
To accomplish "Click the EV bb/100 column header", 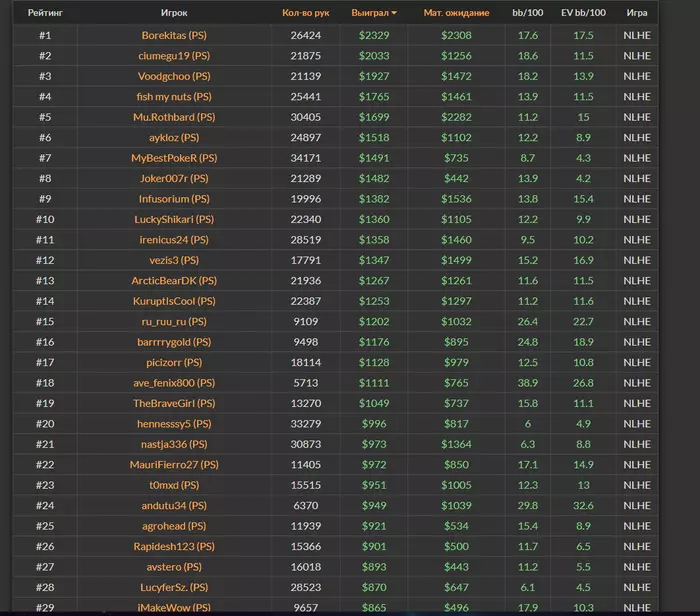I will click(x=583, y=13).
